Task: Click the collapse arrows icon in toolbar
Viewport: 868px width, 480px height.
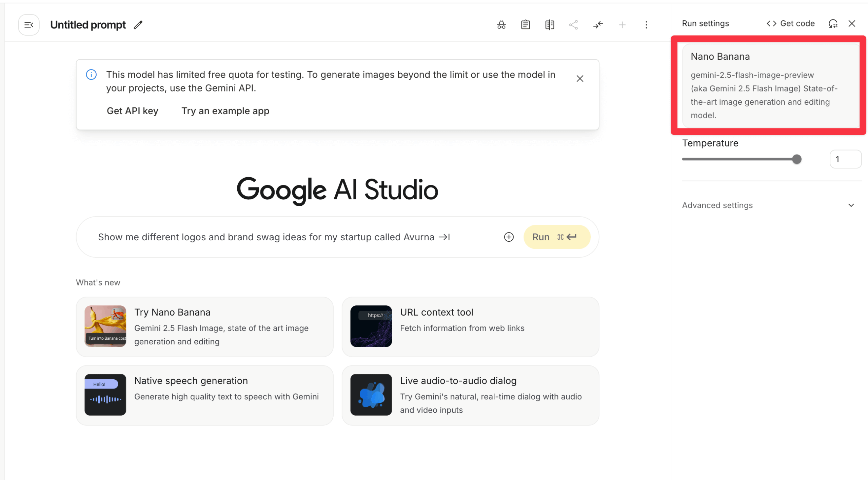Action: coord(598,25)
